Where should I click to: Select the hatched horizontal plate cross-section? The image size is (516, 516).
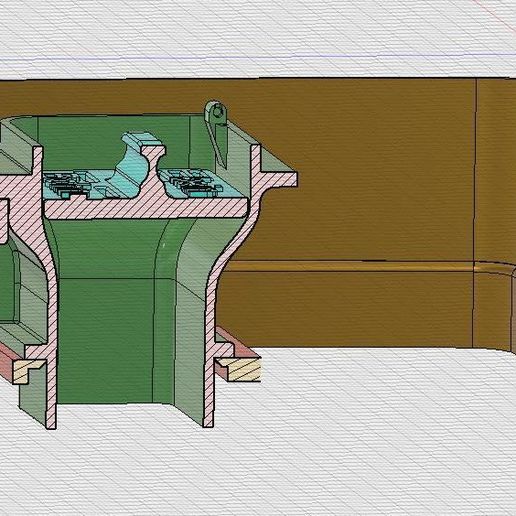click(147, 207)
